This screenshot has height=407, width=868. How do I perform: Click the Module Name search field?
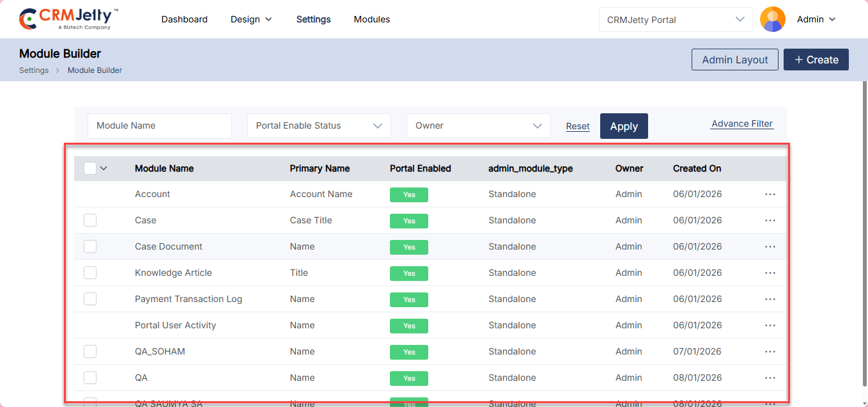[159, 126]
